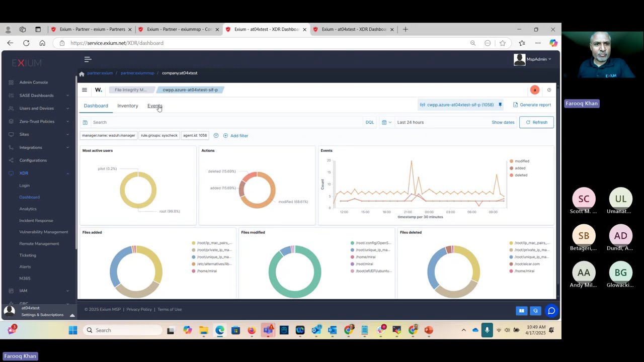The height and width of the screenshot is (362, 644).
Task: Switch to the Dashboard tab
Action: [96, 106]
